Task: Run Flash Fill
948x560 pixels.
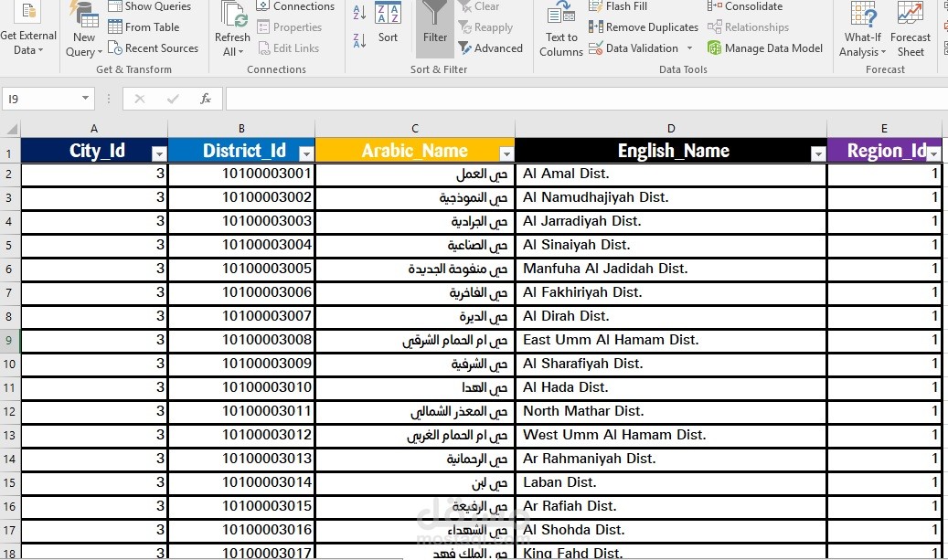Action: [x=618, y=6]
